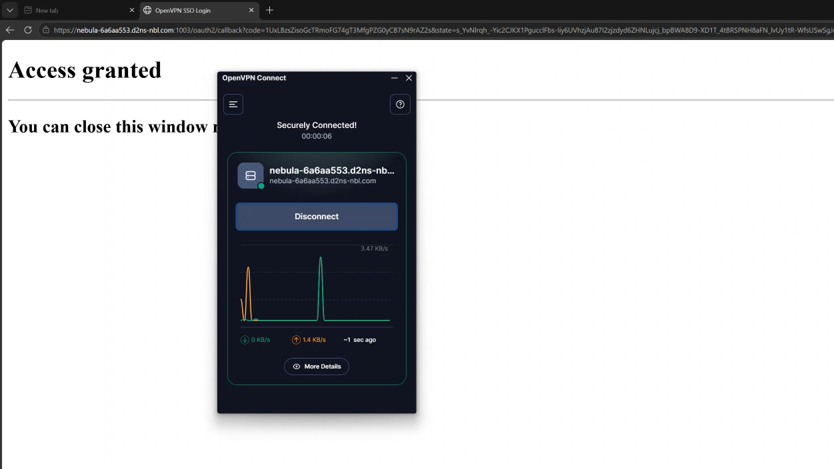Click the download speed arrow icon

click(245, 340)
